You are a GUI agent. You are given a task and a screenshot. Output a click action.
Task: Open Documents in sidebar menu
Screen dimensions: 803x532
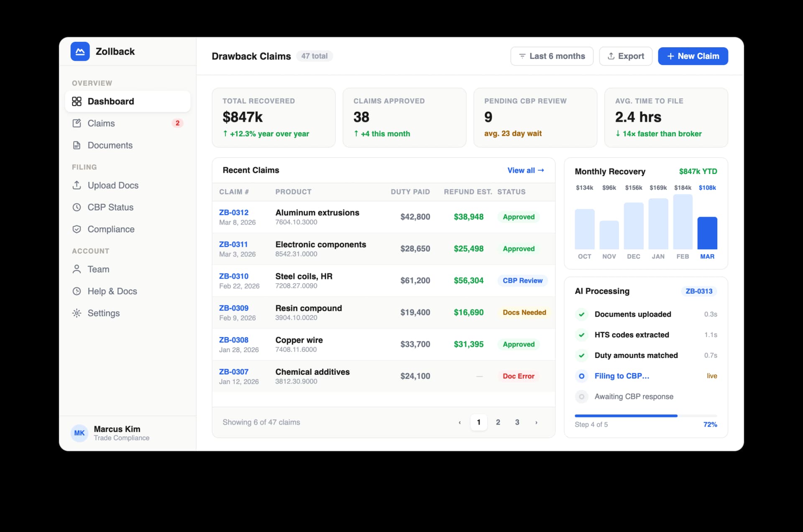(110, 146)
